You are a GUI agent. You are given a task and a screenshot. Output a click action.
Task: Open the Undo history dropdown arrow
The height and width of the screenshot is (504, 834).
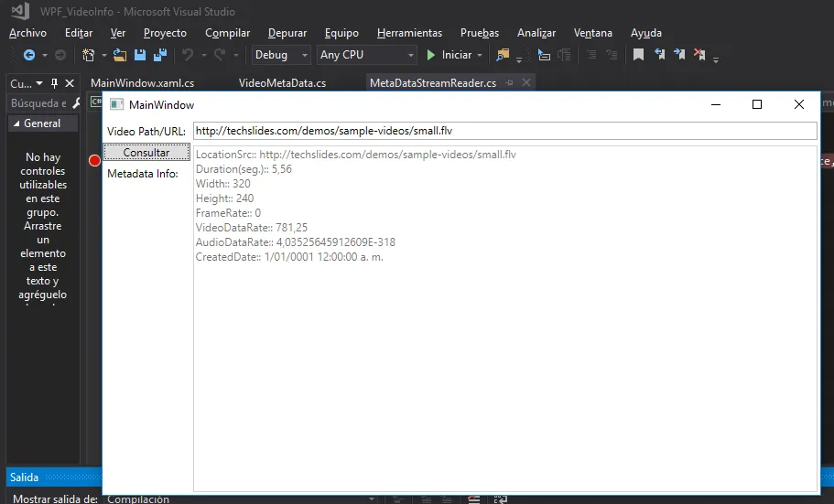pos(203,55)
